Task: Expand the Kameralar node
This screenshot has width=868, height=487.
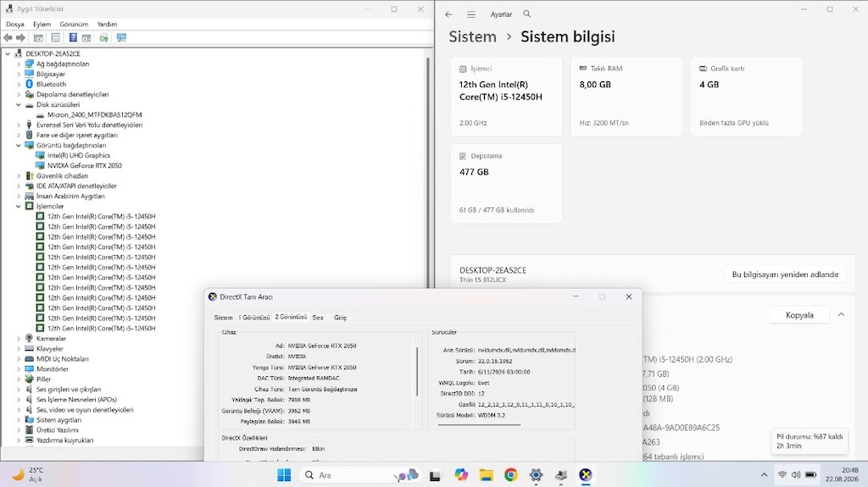Action: click(x=19, y=339)
